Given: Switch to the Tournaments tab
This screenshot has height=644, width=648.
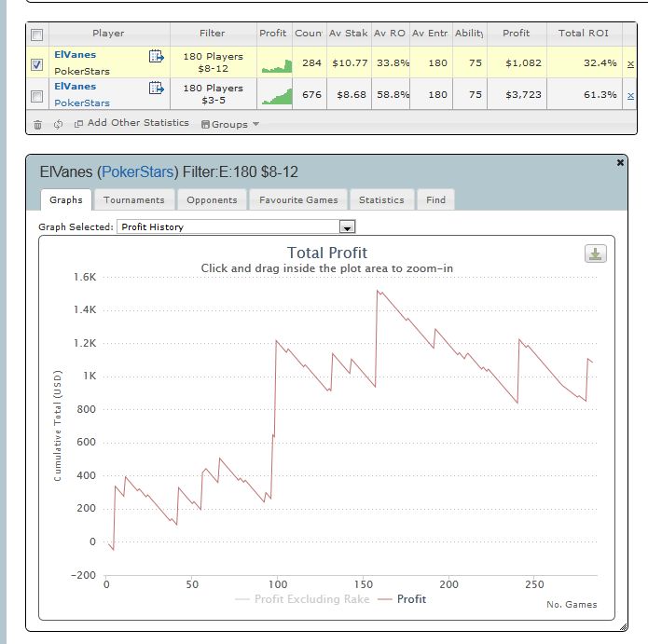Looking at the screenshot, I should [133, 199].
